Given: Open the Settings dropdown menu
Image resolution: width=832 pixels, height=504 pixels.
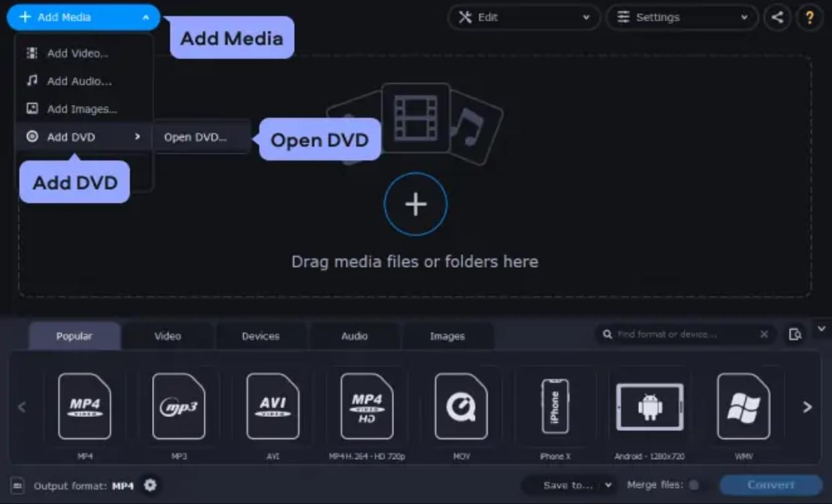Looking at the screenshot, I should coord(681,17).
